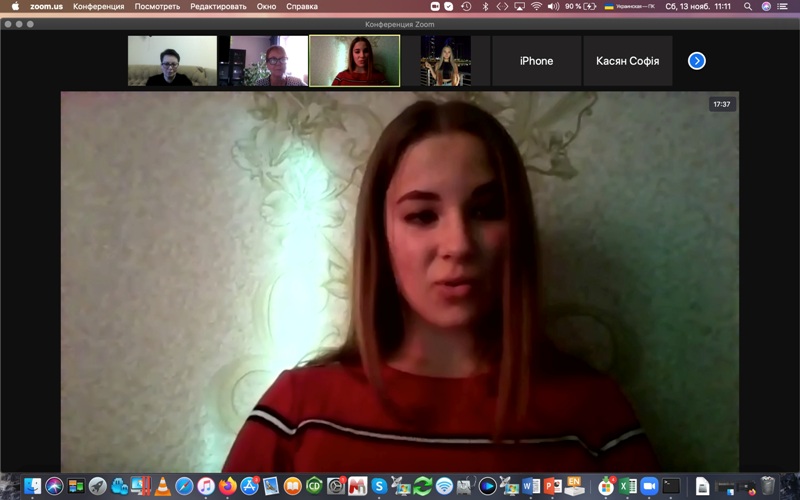
Task: Open Finder from the Dock
Action: [x=33, y=486]
